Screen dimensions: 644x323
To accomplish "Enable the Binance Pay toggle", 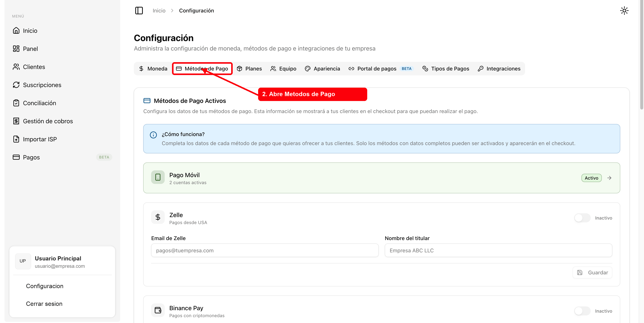I will click(582, 311).
